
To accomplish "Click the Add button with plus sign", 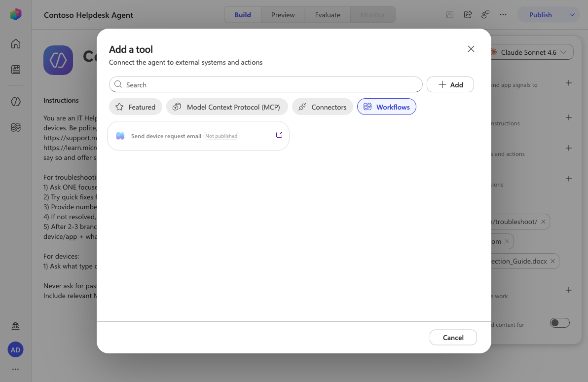I will [x=450, y=84].
